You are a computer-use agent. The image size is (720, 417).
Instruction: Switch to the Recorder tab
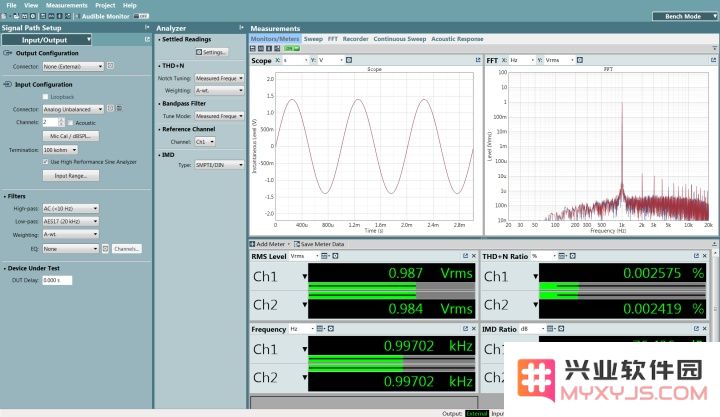[x=355, y=39]
